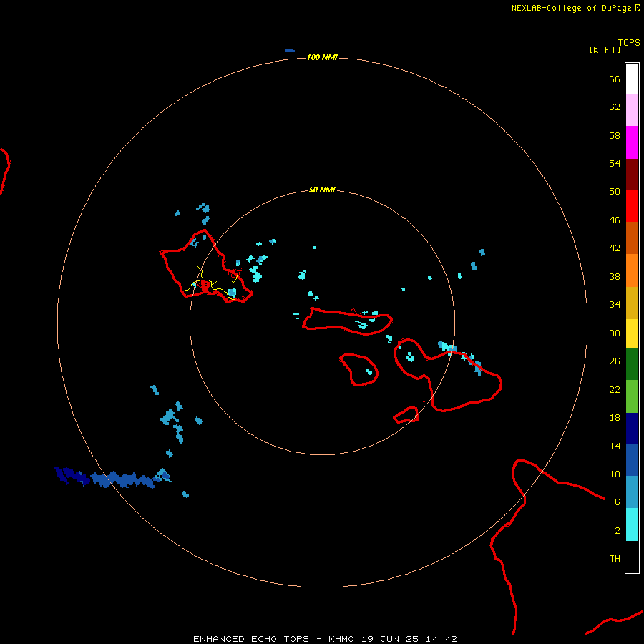Select the dark green legend swatch
Screen dimensions: 644x644
632,364
